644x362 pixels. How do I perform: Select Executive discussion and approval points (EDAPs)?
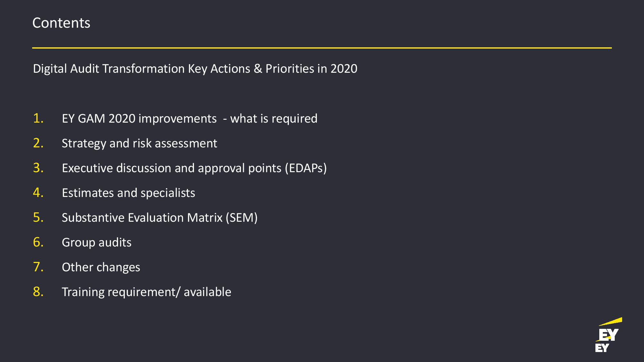(194, 168)
